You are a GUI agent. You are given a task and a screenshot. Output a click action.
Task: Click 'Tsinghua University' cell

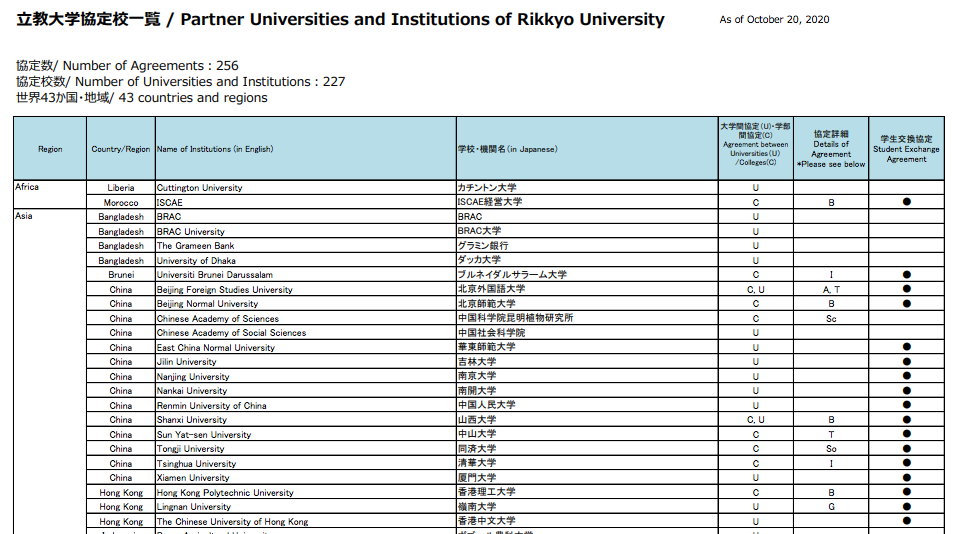[x=306, y=464]
